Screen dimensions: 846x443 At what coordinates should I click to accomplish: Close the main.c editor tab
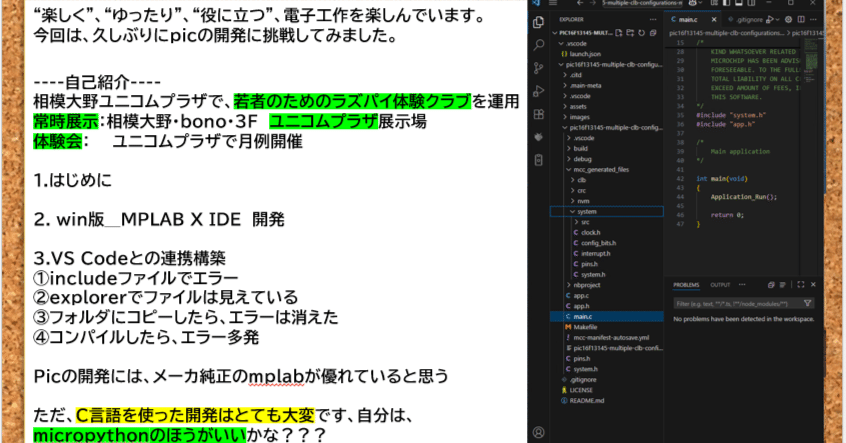(714, 19)
